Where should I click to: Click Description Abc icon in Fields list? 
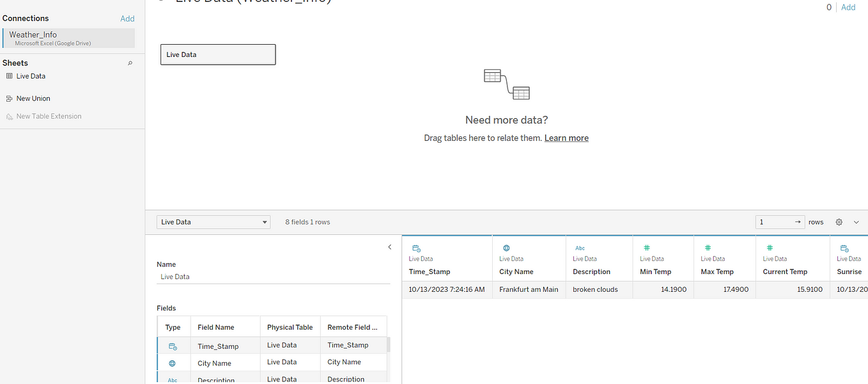click(173, 380)
